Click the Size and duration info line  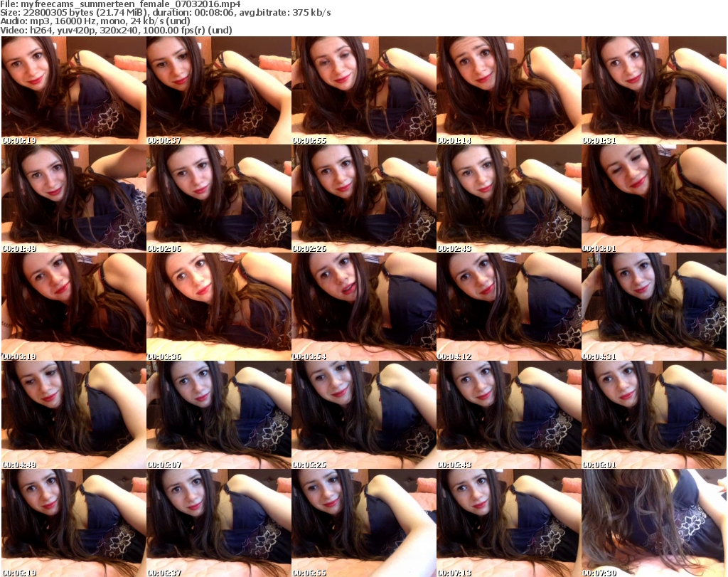(166, 13)
